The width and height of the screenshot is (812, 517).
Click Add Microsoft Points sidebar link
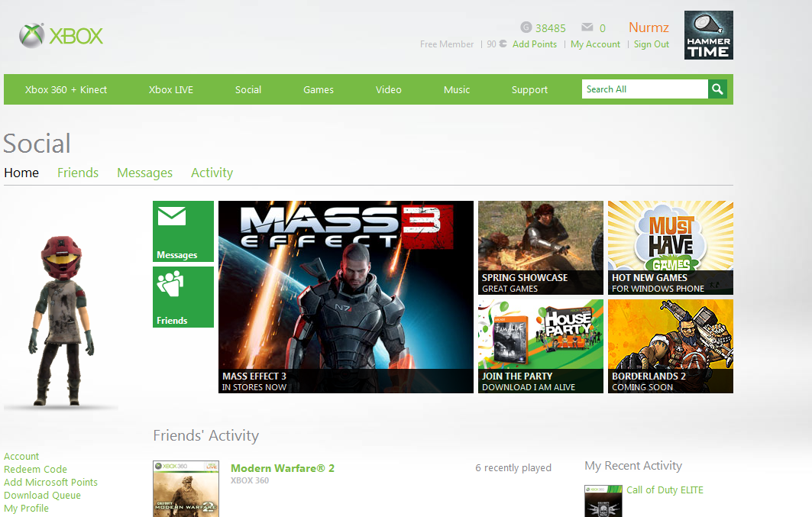coord(50,482)
